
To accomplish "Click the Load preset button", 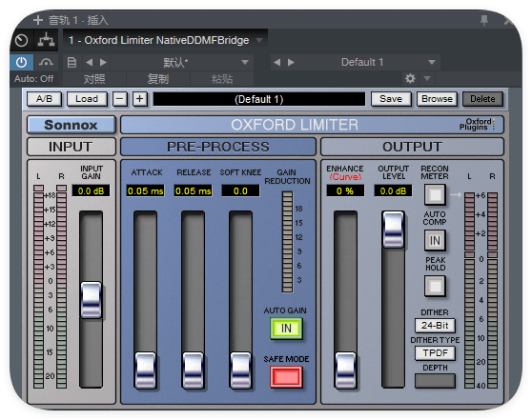I will [x=87, y=99].
